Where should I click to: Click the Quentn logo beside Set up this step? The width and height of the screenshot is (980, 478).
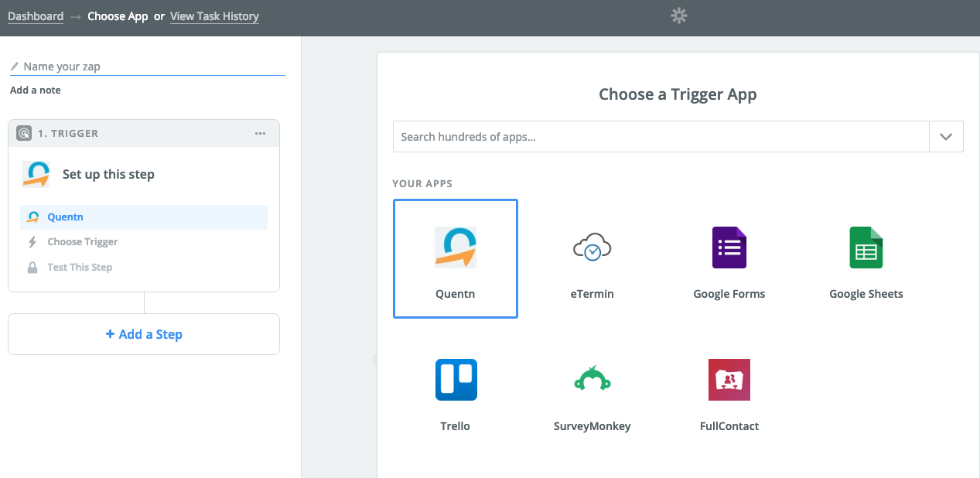(36, 175)
